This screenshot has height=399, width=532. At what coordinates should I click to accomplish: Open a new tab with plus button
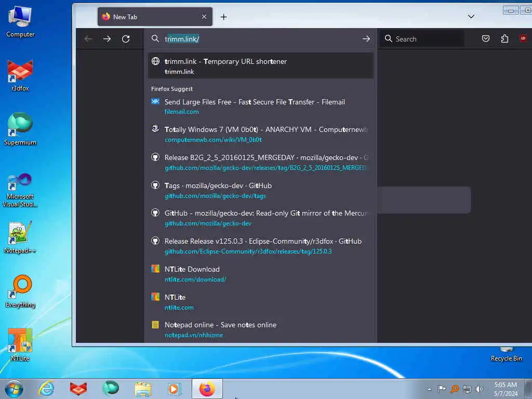pos(223,17)
